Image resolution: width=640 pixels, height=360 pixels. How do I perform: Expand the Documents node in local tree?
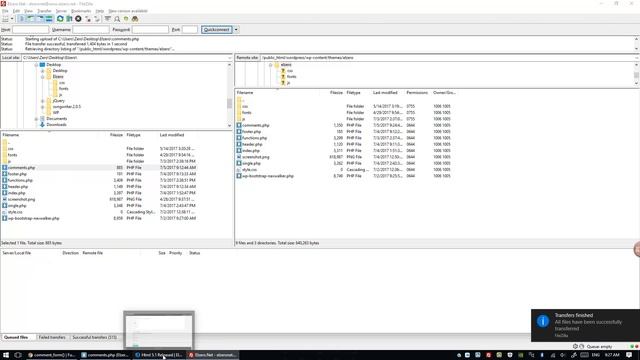36,119
